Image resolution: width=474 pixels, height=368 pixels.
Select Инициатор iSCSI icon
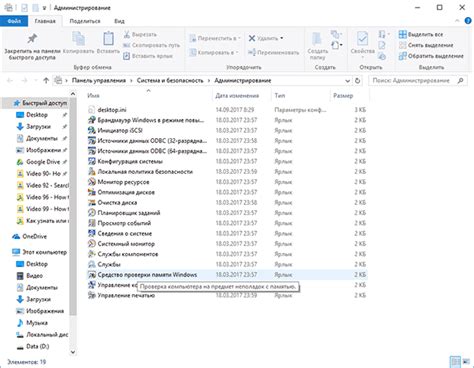coord(92,130)
